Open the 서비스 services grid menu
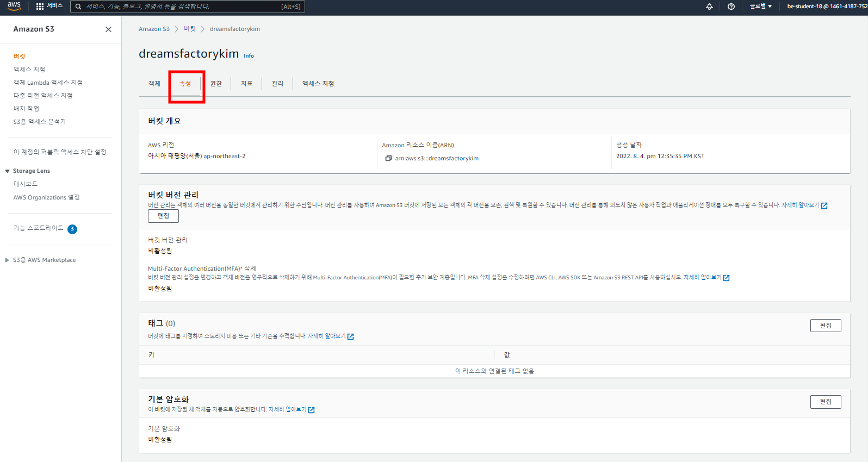 coord(49,6)
